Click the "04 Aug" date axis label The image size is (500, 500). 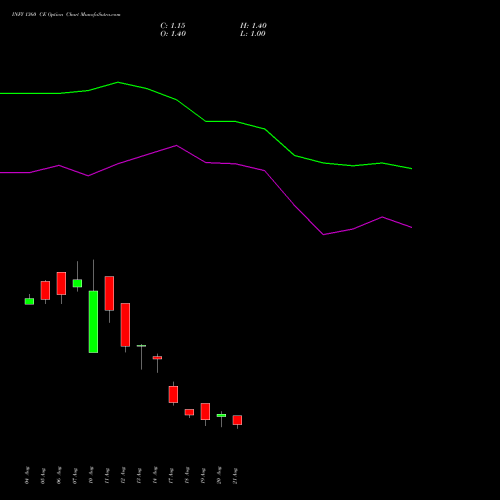click(27, 475)
